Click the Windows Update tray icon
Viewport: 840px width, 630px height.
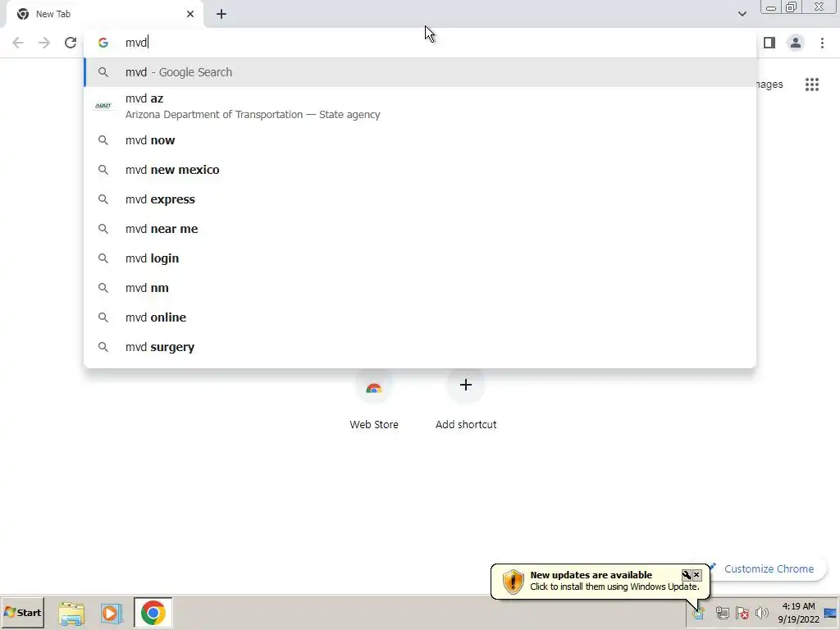(x=698, y=614)
